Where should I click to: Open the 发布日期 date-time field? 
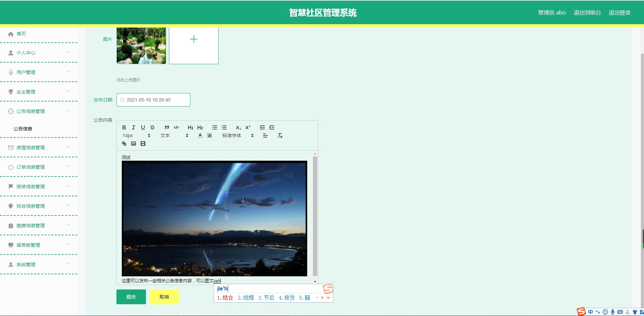[x=153, y=100]
